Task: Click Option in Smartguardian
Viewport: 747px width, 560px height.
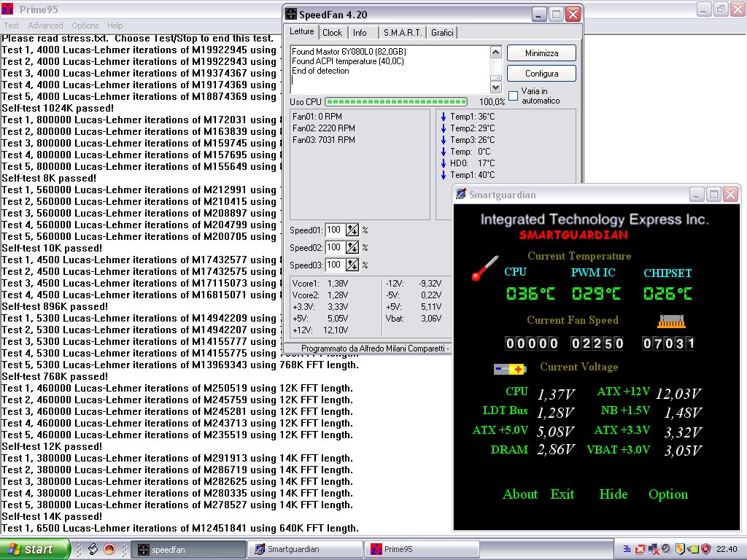Action: (668, 495)
